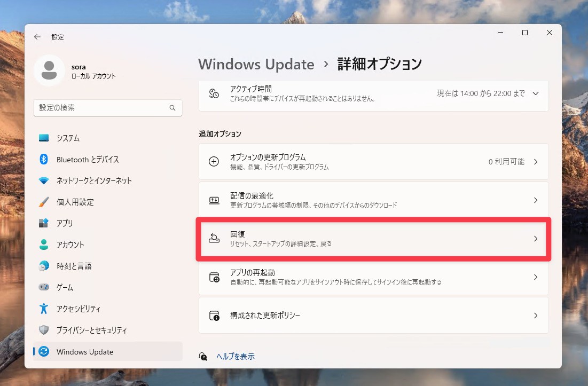Click the 0 利用可能 status text
The image size is (588, 386).
click(x=506, y=162)
